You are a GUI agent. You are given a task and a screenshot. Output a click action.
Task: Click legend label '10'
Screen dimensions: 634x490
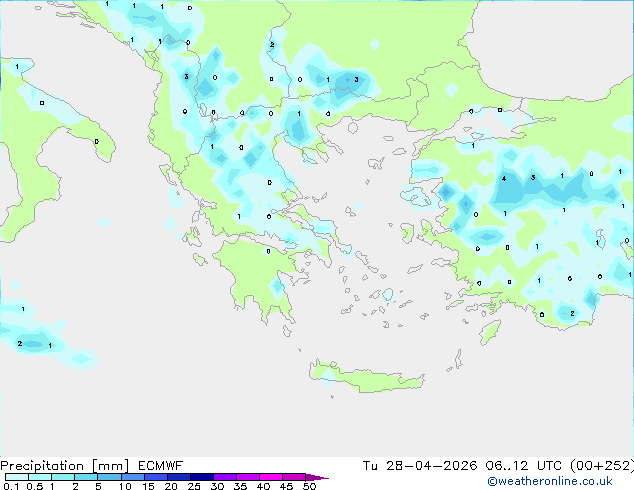(125, 486)
